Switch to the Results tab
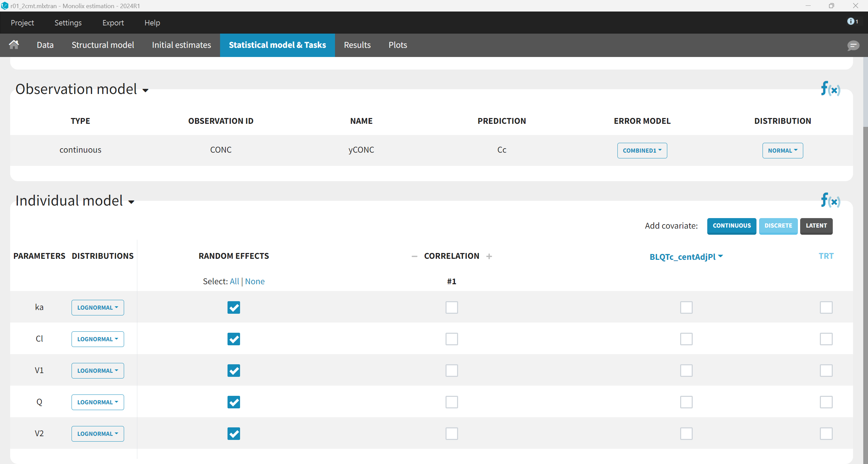The width and height of the screenshot is (868, 464). pyautogui.click(x=357, y=45)
